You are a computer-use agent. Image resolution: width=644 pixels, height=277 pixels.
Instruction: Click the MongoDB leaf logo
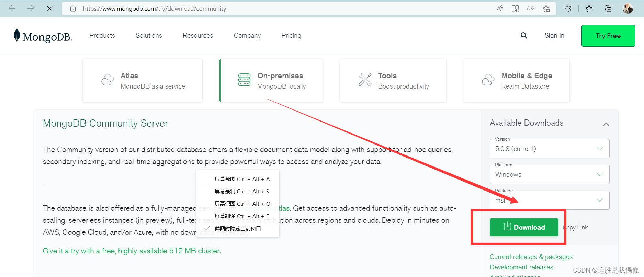(x=17, y=36)
